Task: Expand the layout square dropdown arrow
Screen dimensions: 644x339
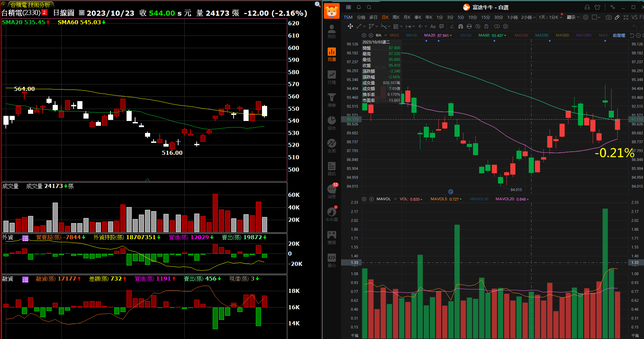Action: tap(599, 17)
